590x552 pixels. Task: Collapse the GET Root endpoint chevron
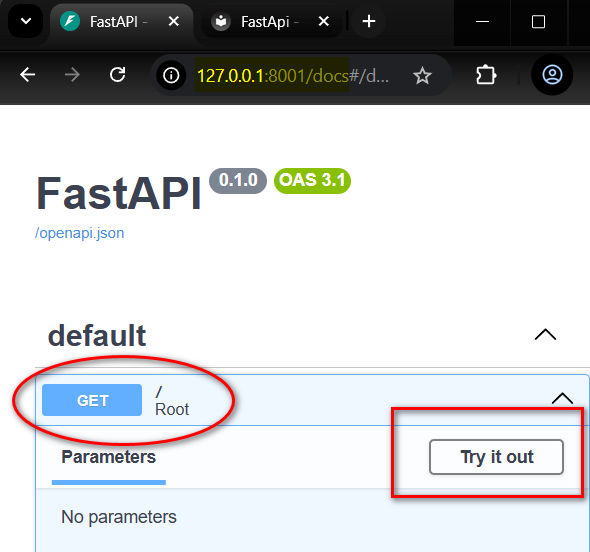pos(562,398)
